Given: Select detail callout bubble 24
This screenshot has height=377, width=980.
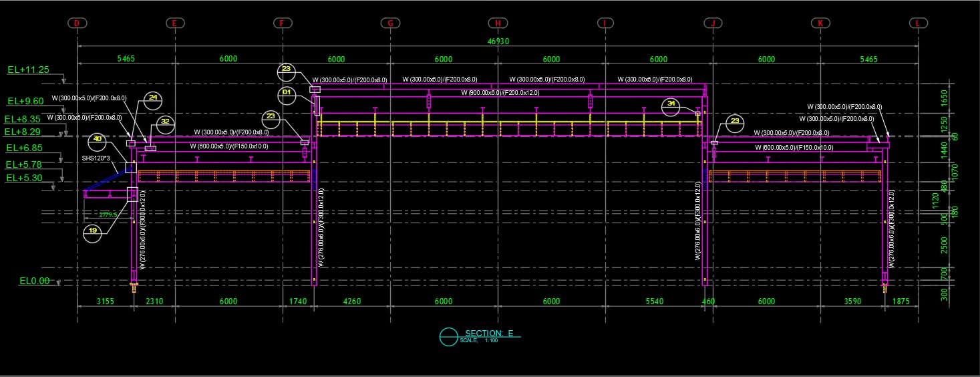Looking at the screenshot, I should (154, 99).
